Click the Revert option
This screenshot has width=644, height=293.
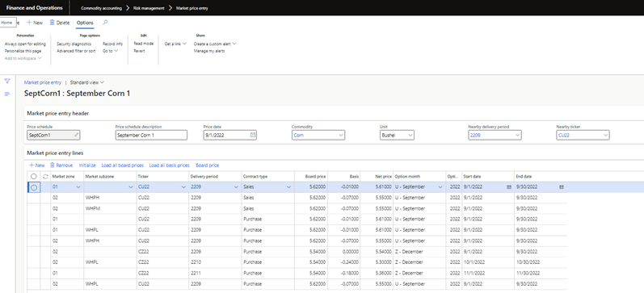139,51
